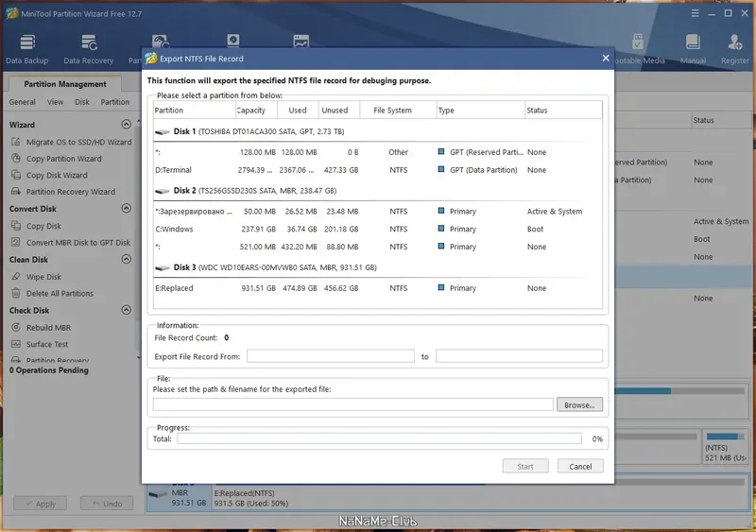Image resolution: width=756 pixels, height=532 pixels.
Task: Choose Delete All Partitions
Action: 60,294
